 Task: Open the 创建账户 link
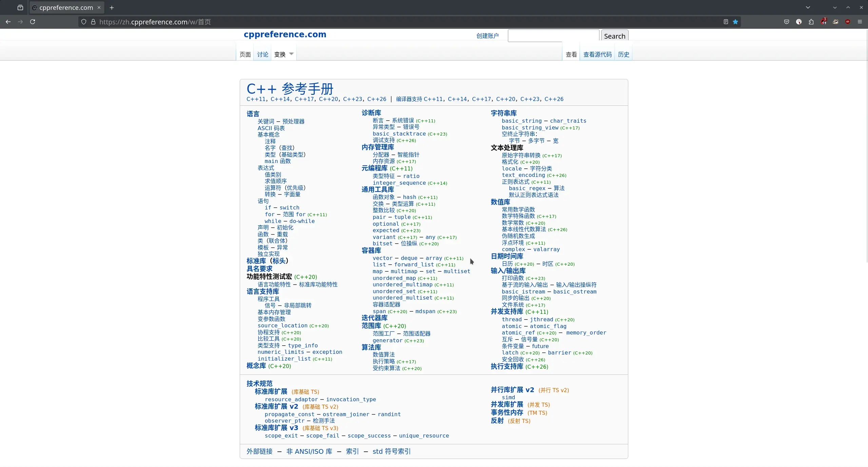coord(488,36)
